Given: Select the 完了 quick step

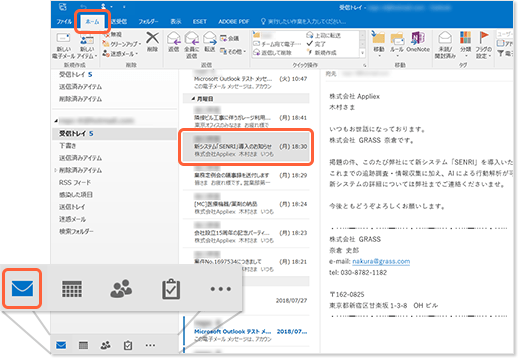Looking at the screenshot, I should pos(316,44).
